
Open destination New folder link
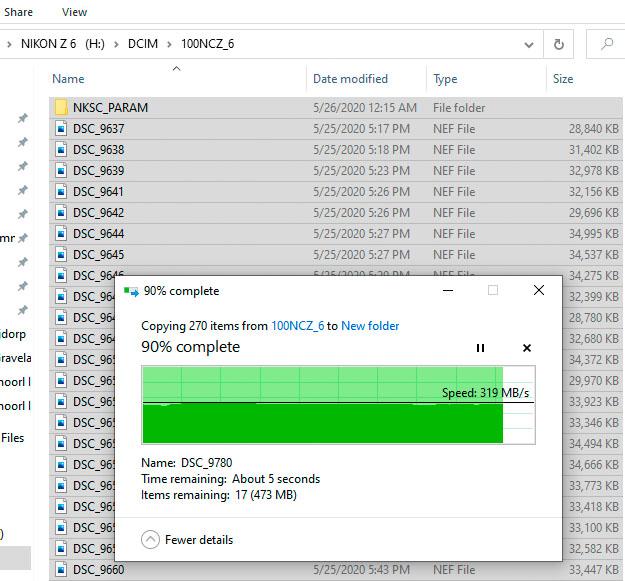click(x=370, y=326)
